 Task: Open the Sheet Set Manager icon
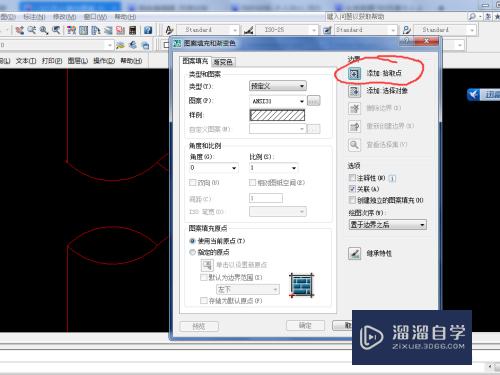point(108,30)
